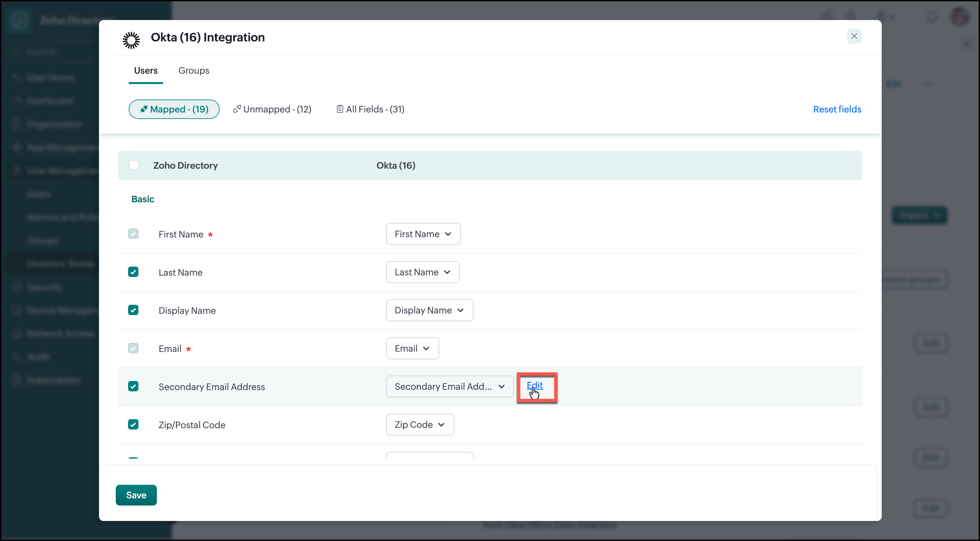Uncheck the Secondary Email Address checkbox

(x=133, y=386)
